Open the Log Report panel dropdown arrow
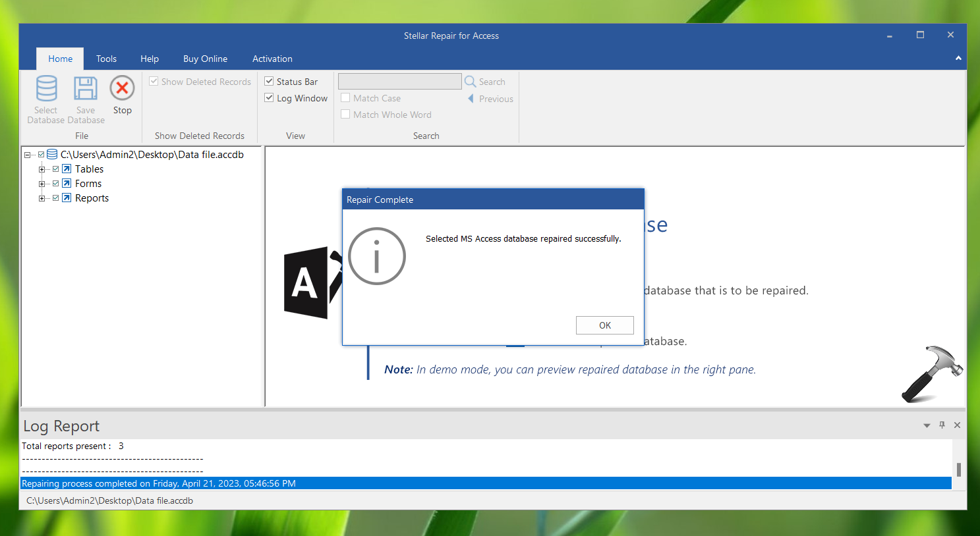Screen dimensions: 980x536 coord(927,426)
